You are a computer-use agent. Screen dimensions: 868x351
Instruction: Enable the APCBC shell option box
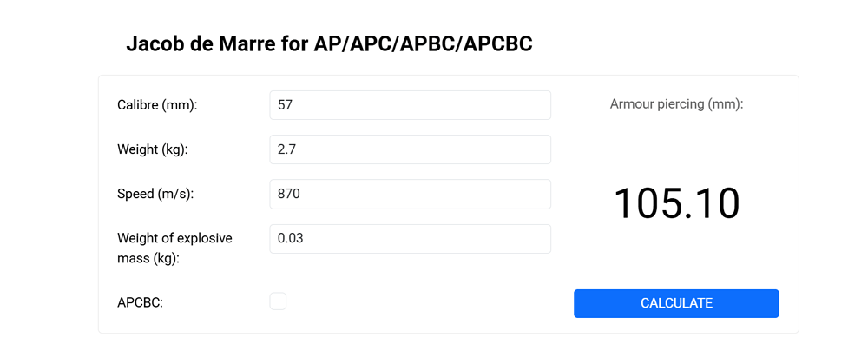pos(278,301)
